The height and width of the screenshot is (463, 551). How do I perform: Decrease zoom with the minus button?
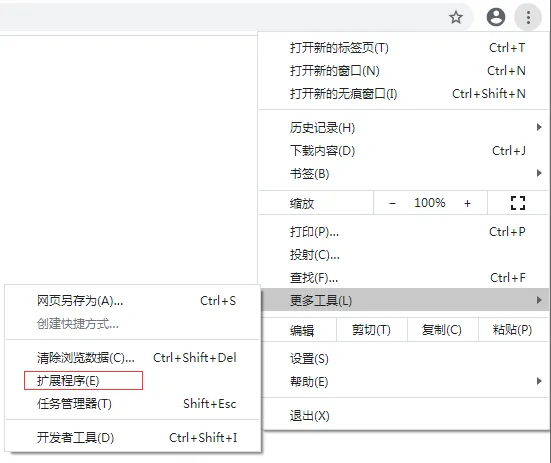[x=393, y=203]
